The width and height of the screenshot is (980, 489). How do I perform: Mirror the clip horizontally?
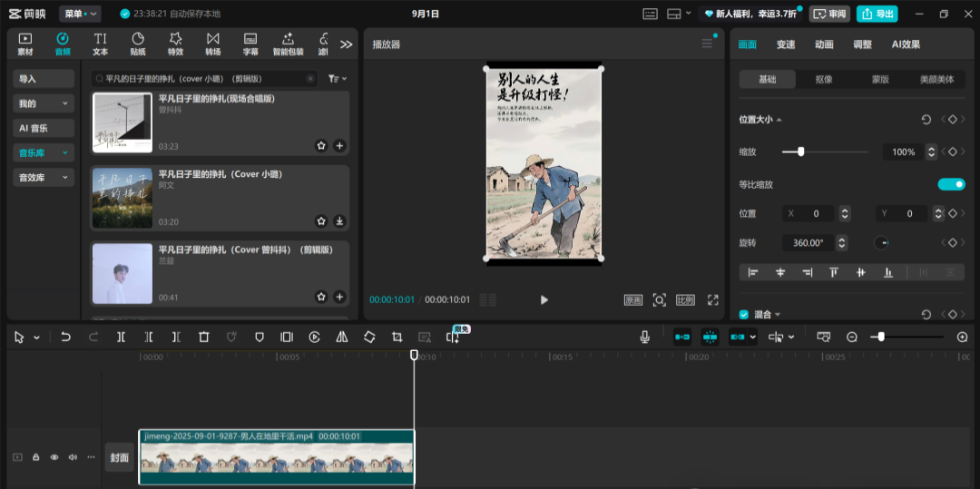342,337
